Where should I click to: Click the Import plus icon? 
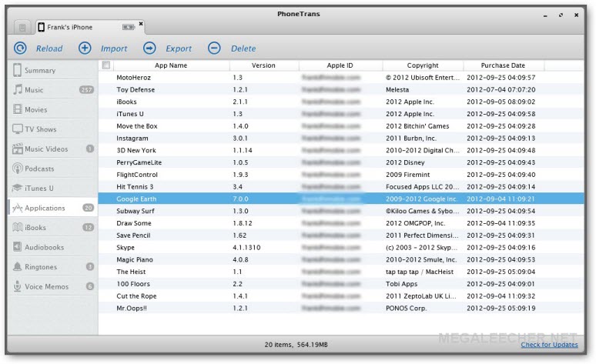click(x=85, y=48)
